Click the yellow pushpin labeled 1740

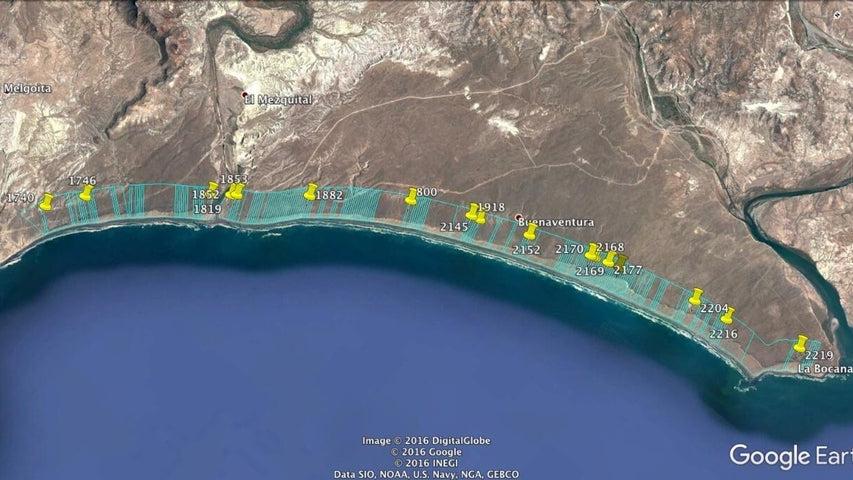tap(47, 200)
